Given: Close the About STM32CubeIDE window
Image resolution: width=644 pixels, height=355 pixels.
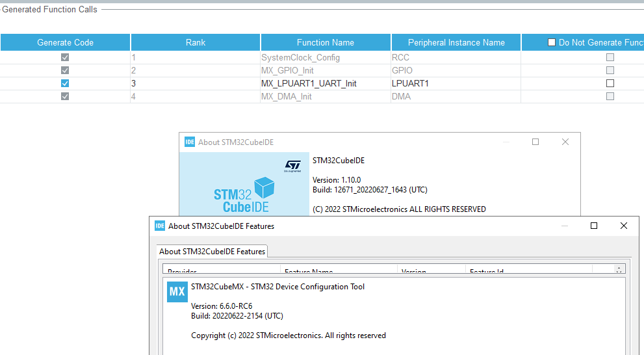Looking at the screenshot, I should pyautogui.click(x=565, y=142).
